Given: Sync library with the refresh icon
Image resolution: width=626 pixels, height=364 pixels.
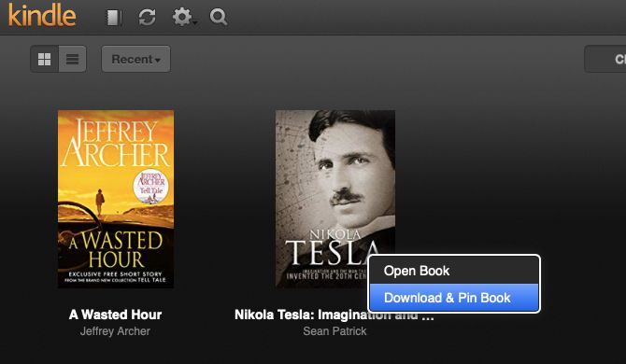Looking at the screenshot, I should click(147, 18).
